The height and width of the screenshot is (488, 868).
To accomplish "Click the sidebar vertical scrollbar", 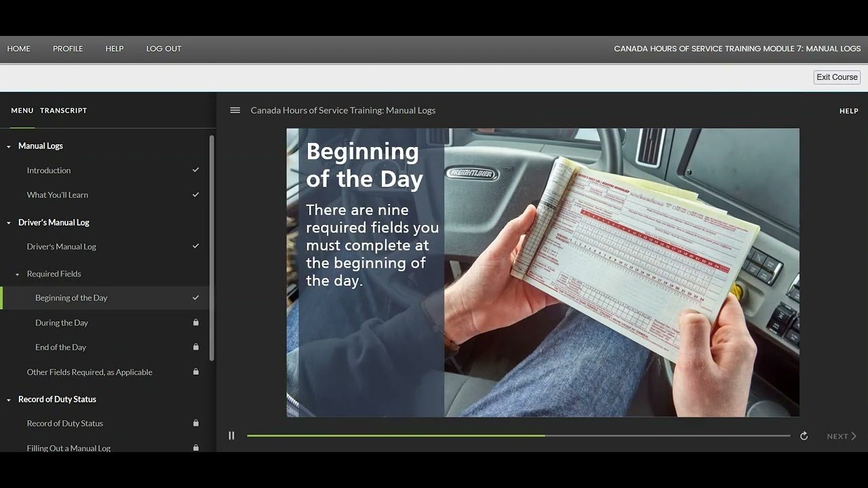I will 212,247.
